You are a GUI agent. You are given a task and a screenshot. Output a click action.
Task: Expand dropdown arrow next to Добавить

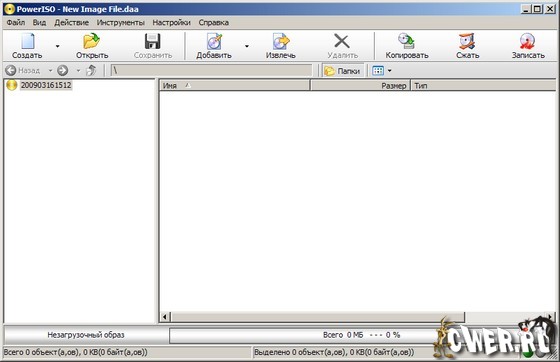point(246,46)
